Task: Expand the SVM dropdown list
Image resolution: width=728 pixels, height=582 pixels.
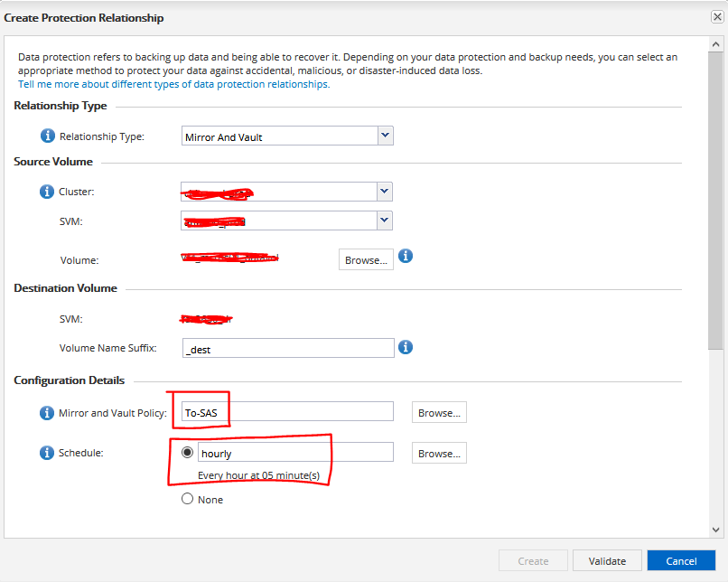Action: 385,221
